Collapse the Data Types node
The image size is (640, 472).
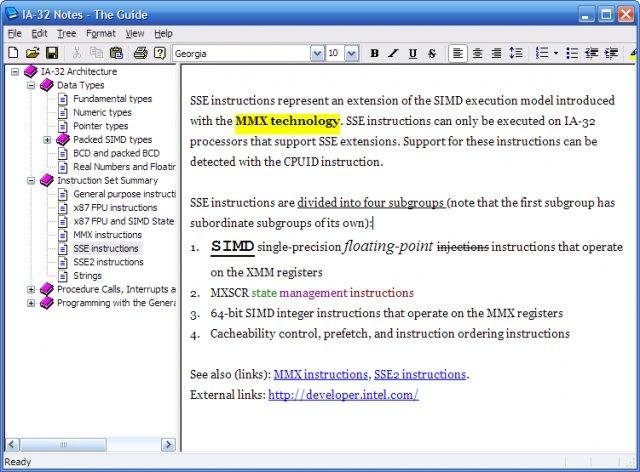tap(31, 85)
